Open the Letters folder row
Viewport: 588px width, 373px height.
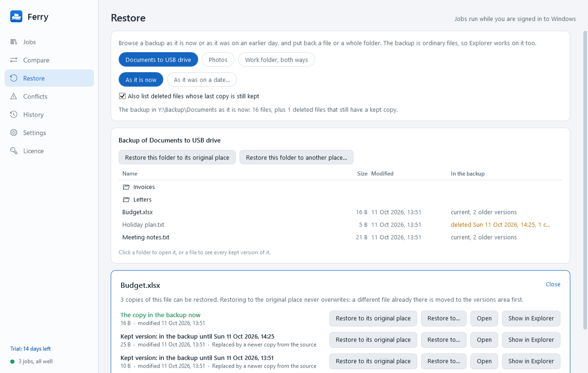340,200
